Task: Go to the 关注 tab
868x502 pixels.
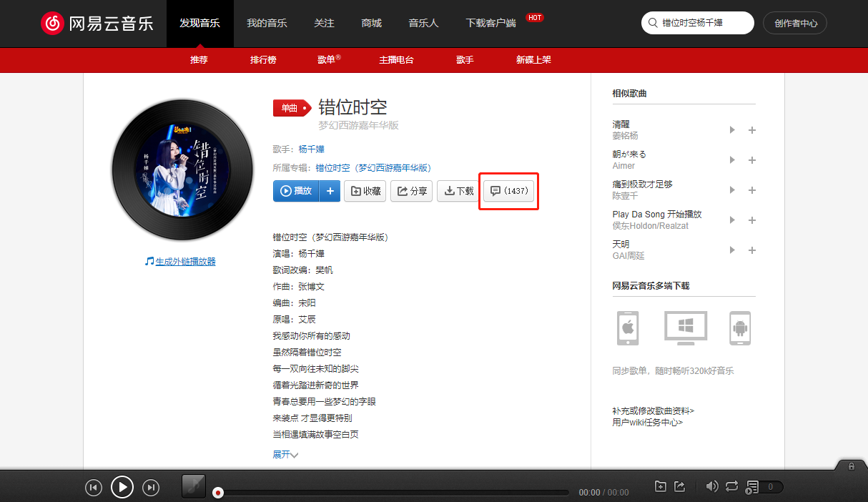Action: [324, 24]
